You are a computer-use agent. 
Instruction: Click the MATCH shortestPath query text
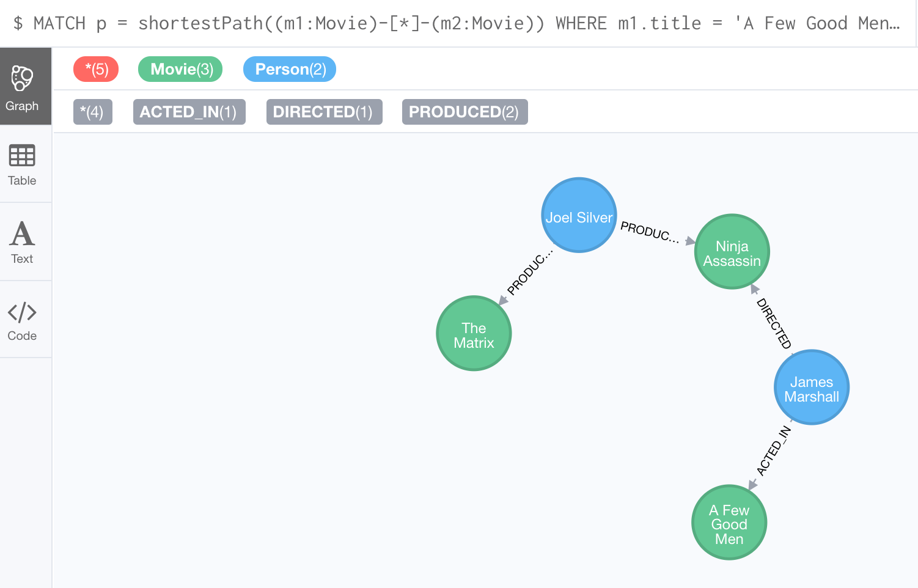pyautogui.click(x=457, y=23)
